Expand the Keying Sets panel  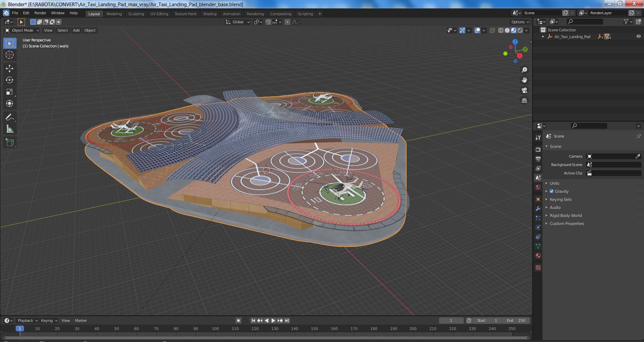click(x=560, y=199)
